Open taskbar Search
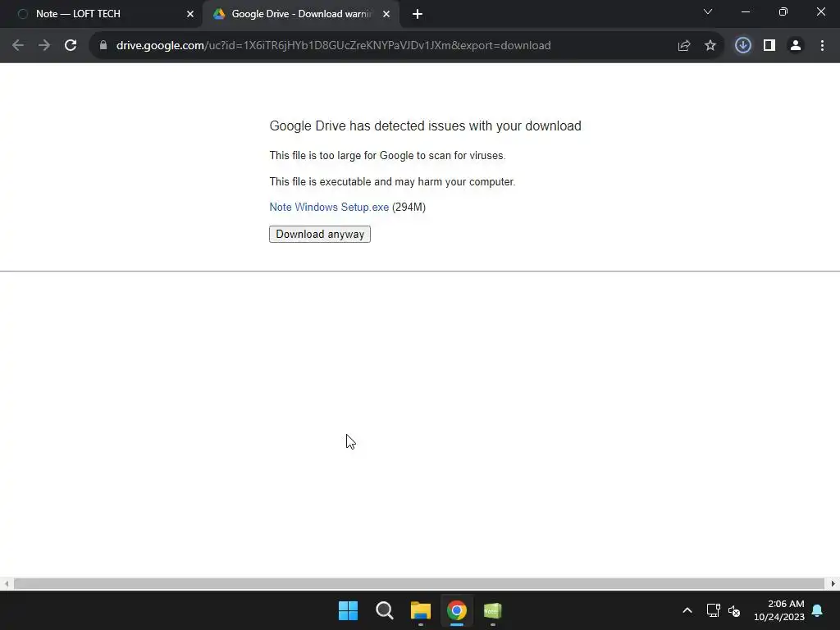The height and width of the screenshot is (630, 840). click(384, 610)
